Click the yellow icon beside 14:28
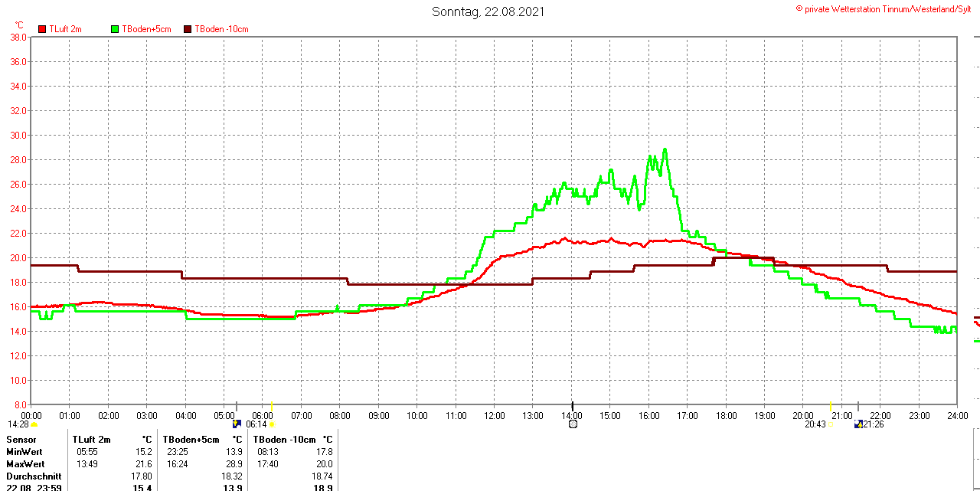980x491 pixels. 34,424
